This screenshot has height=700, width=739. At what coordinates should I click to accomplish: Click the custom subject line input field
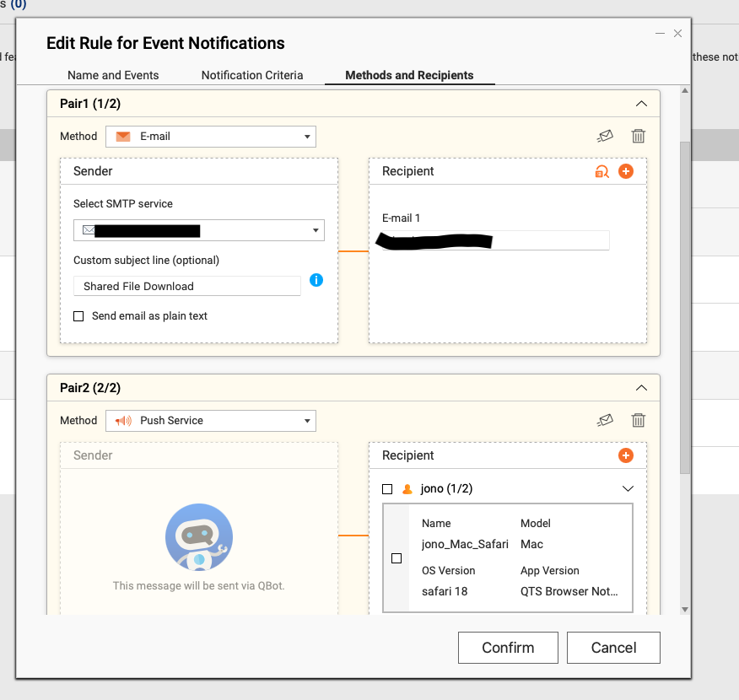tap(187, 287)
